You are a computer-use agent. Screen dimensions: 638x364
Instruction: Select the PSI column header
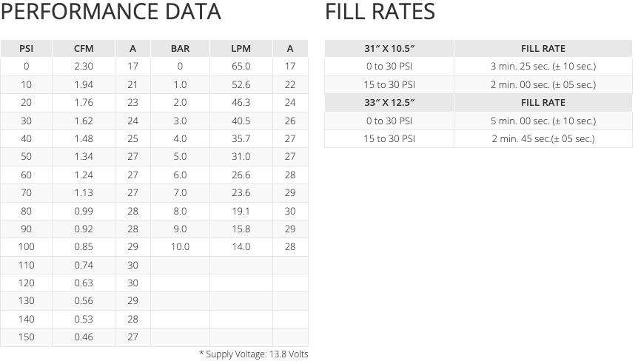[x=27, y=49]
